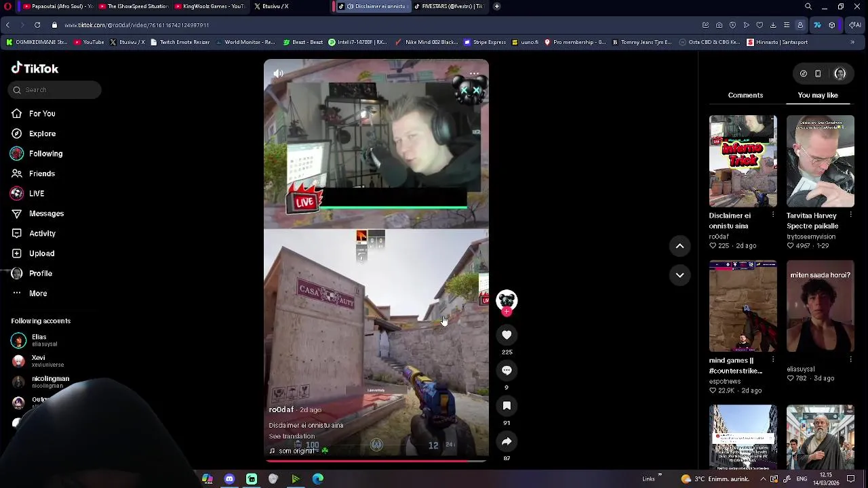Image resolution: width=868 pixels, height=488 pixels.
Task: Open miten saada horoi video thumbnail
Action: click(x=821, y=306)
